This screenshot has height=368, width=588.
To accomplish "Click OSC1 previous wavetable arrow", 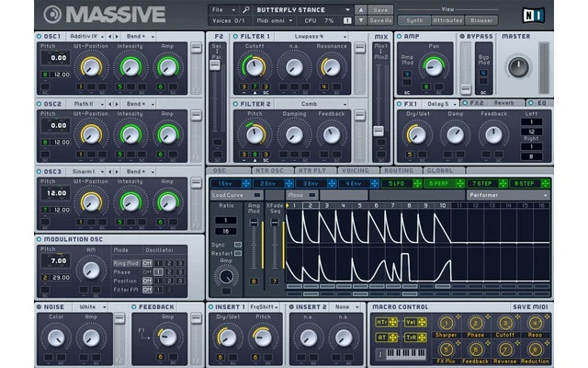I will coord(110,37).
